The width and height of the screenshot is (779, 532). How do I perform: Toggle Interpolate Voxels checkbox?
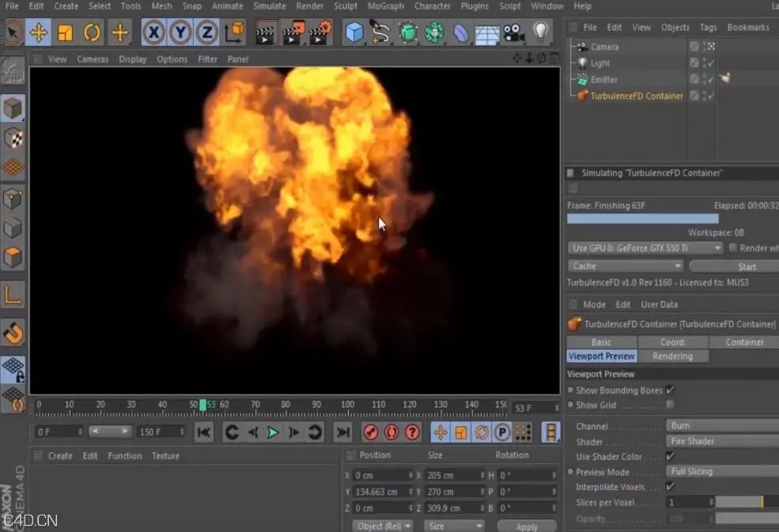point(670,486)
